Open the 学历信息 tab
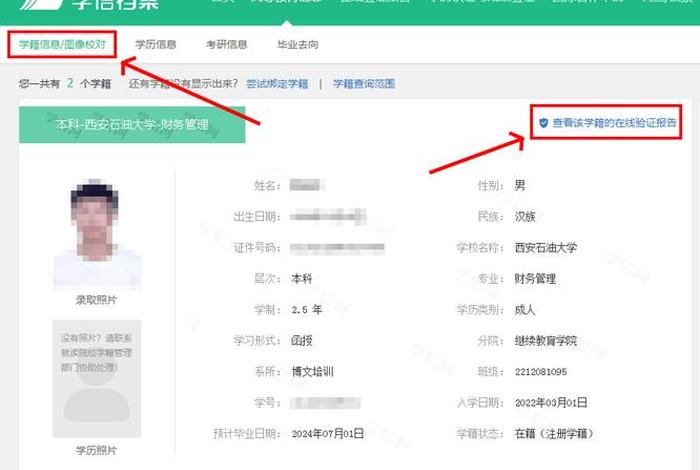Viewport: 700px width, 470px height. pyautogui.click(x=155, y=45)
